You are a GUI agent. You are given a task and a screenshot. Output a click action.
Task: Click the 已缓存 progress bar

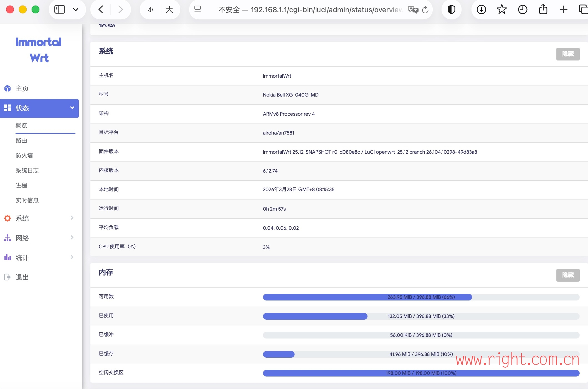(x=421, y=354)
